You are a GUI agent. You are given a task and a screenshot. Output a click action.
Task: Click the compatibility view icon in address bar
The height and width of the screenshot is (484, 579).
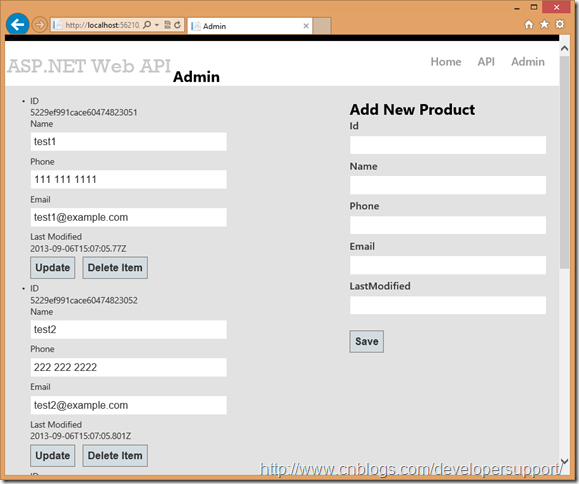167,25
